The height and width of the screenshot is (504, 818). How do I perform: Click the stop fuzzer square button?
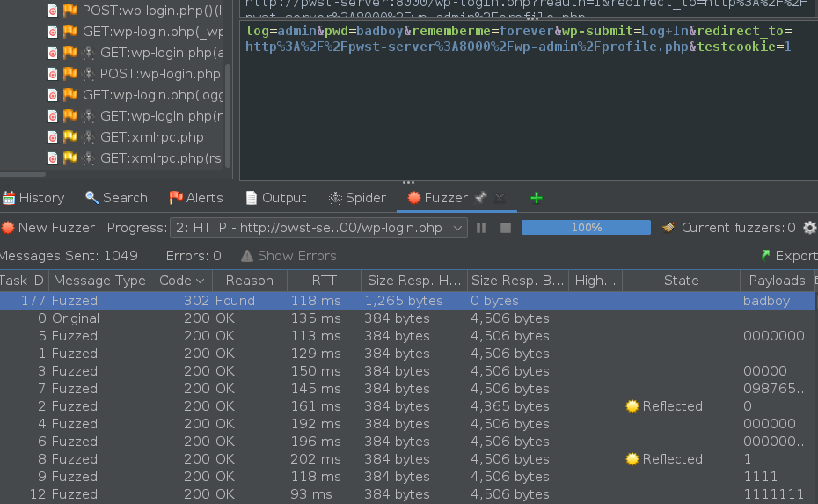(506, 228)
